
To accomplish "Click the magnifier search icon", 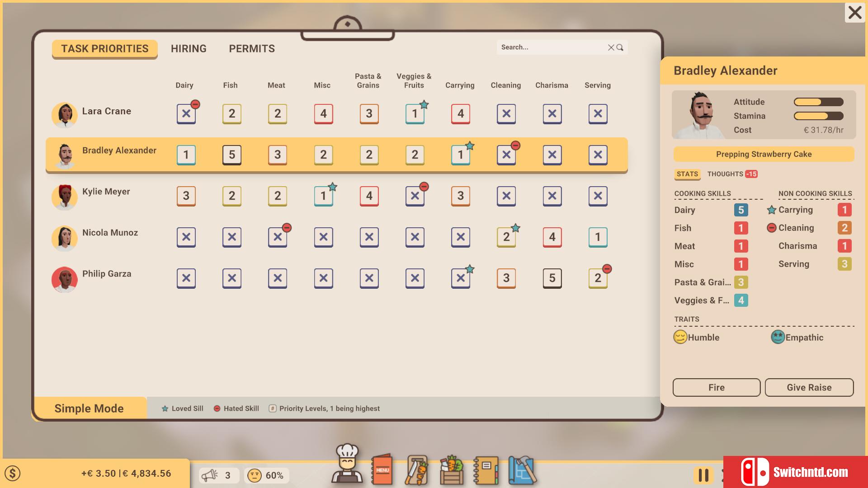I will click(x=620, y=47).
